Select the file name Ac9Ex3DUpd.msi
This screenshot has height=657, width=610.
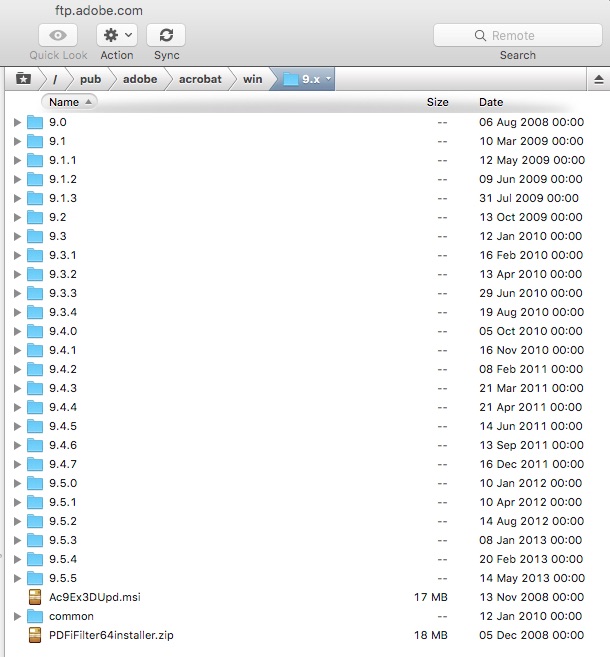click(95, 597)
